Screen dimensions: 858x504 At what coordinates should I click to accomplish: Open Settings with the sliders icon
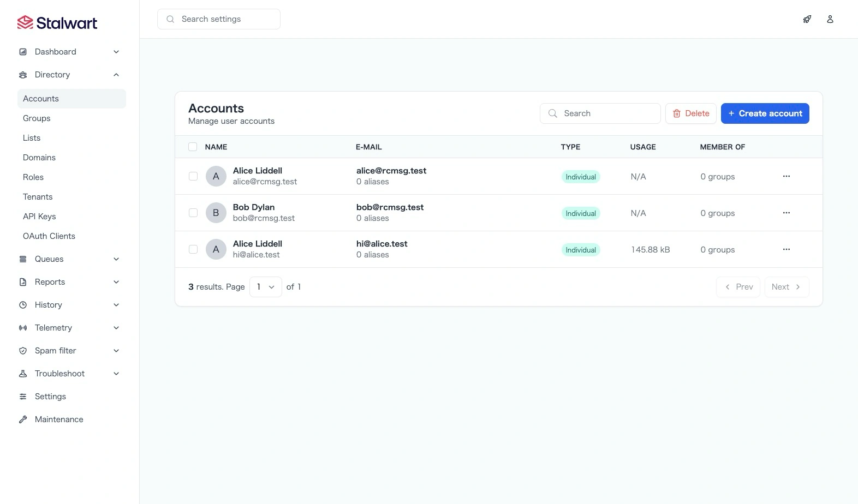(x=50, y=397)
